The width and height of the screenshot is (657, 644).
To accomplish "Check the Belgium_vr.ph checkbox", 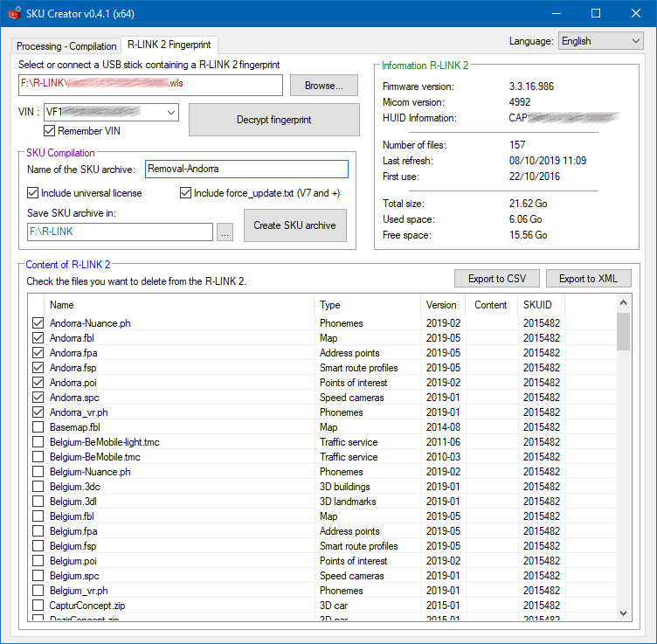I will 38,591.
